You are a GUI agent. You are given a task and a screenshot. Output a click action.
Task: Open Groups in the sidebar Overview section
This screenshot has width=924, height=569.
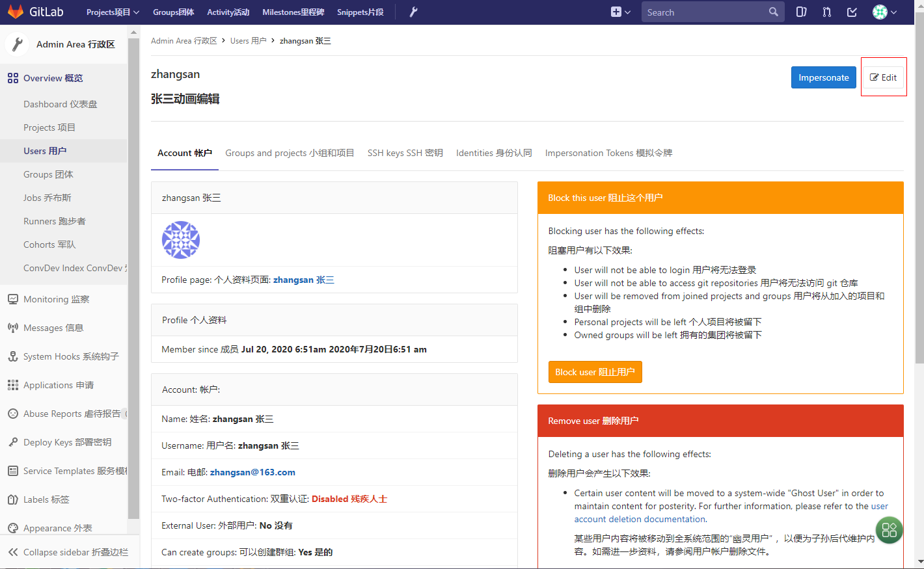[x=48, y=174]
